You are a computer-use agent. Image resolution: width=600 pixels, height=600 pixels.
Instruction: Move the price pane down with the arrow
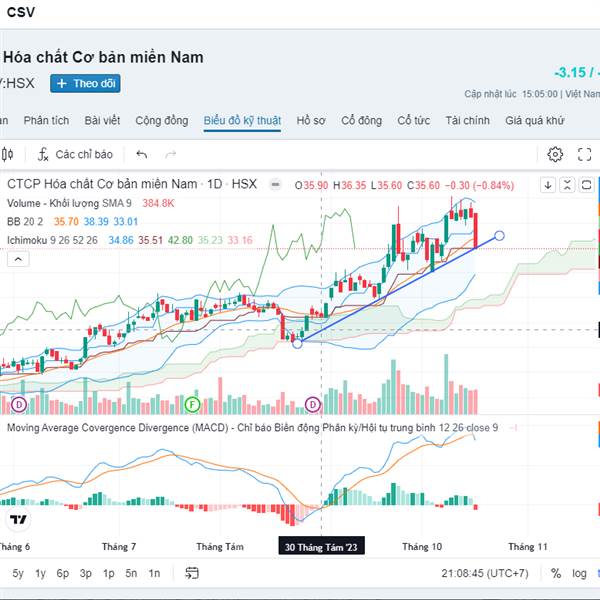pyautogui.click(x=548, y=185)
